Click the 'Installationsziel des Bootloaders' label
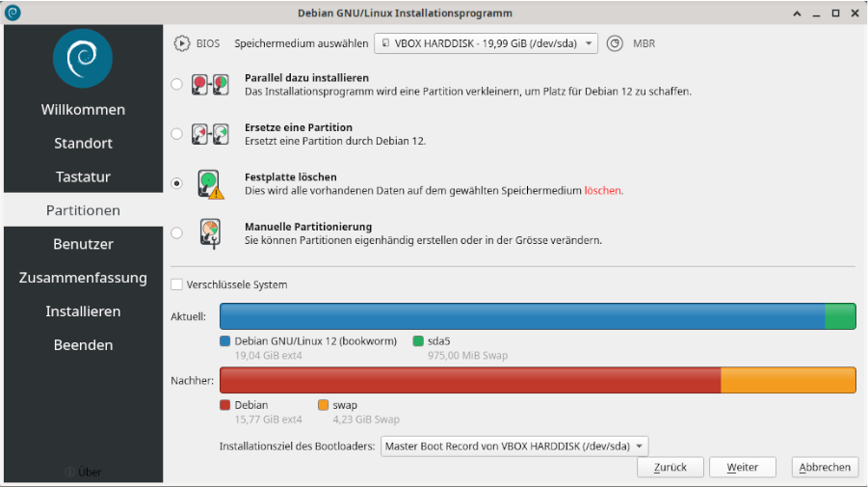Viewport: 868px width, 487px height. click(x=298, y=446)
